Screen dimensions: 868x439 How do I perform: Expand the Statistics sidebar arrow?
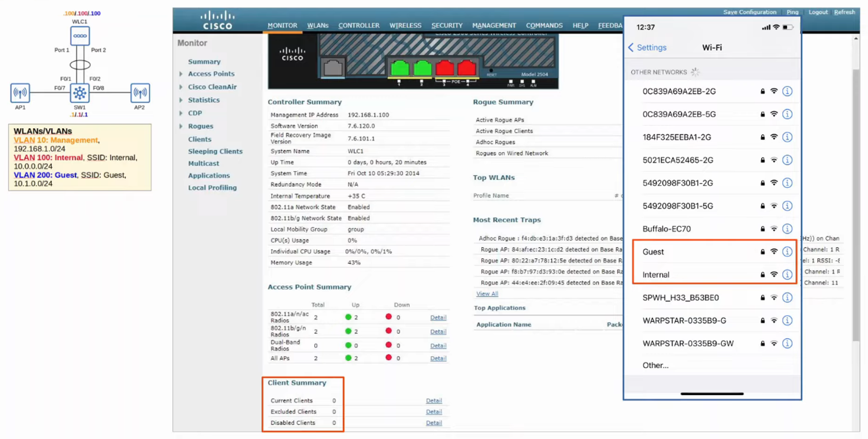(181, 100)
